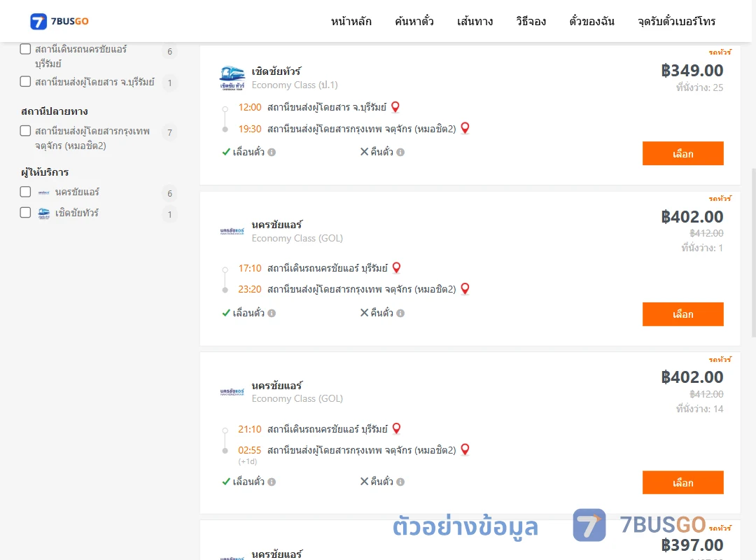Open the ตั๋วของฉัน menu item
Image resolution: width=756 pixels, height=560 pixels.
pos(591,21)
